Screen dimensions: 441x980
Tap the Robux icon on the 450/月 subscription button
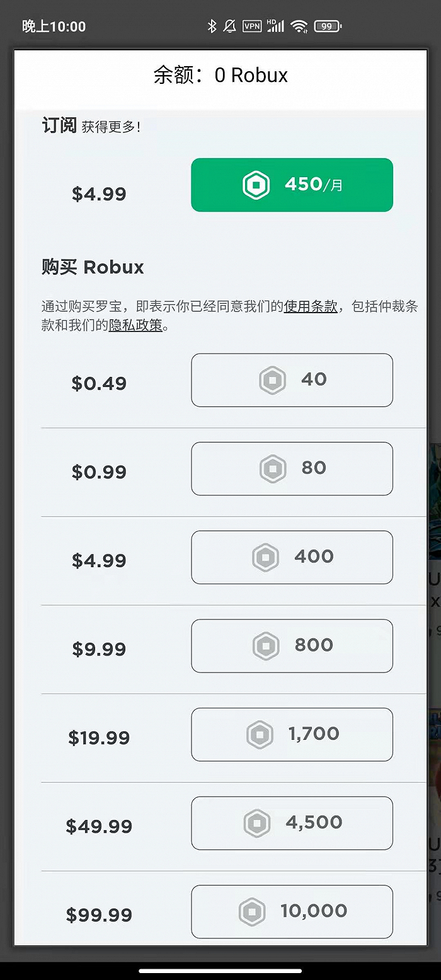256,185
